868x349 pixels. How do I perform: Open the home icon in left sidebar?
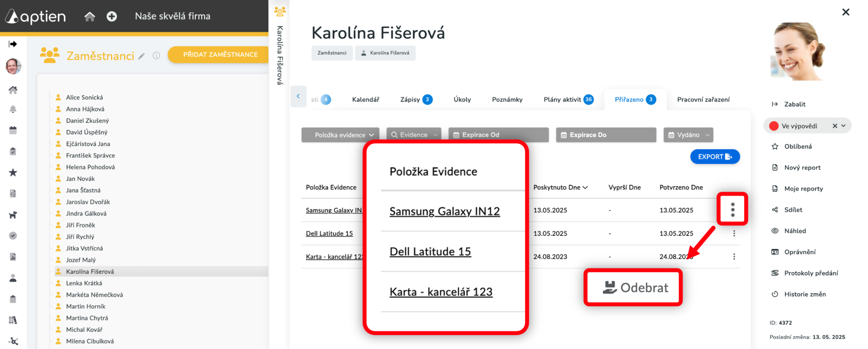pyautogui.click(x=13, y=90)
